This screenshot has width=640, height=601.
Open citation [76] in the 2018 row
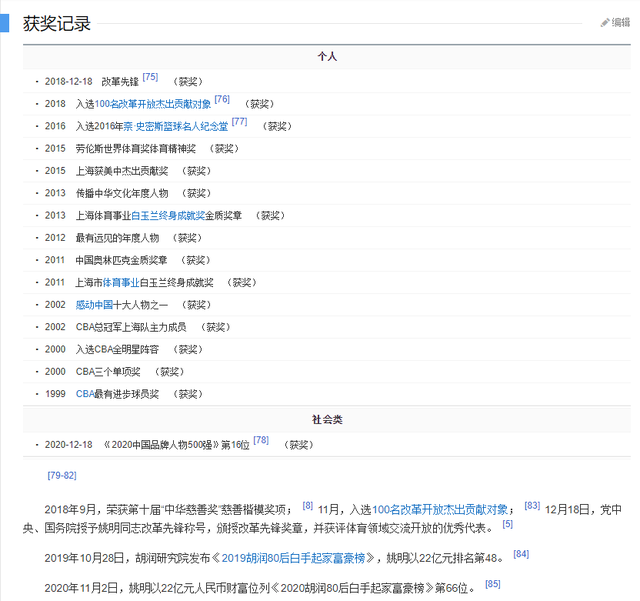coord(222,100)
